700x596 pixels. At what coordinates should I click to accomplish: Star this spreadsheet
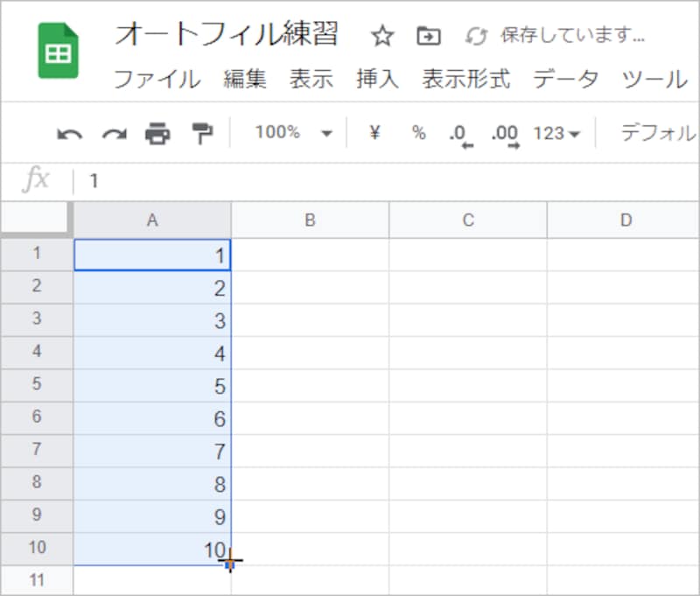pyautogui.click(x=381, y=36)
